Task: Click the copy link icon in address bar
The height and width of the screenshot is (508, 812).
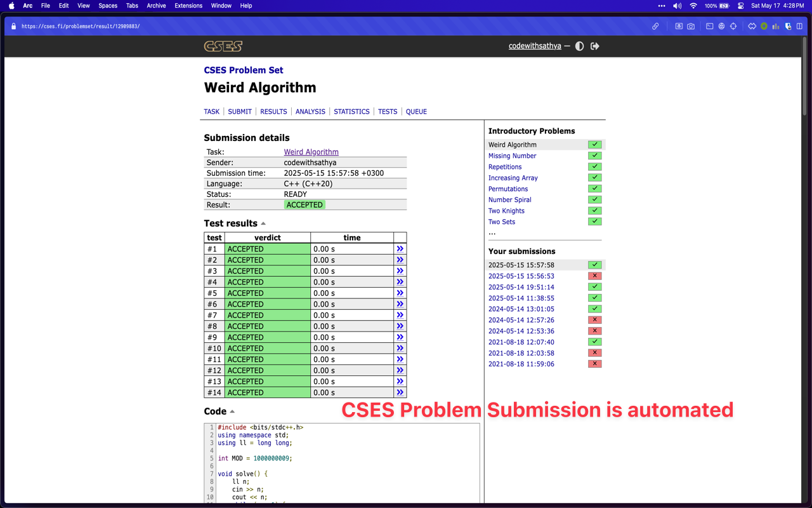Action: (655, 27)
